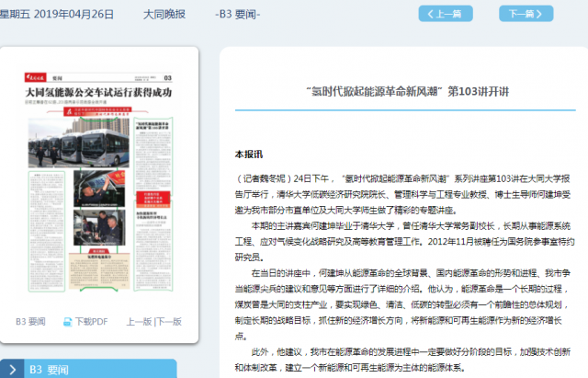Click the red banner box in thumbnail right column
Image resolution: width=588 pixels, height=378 pixels.
tap(153, 199)
